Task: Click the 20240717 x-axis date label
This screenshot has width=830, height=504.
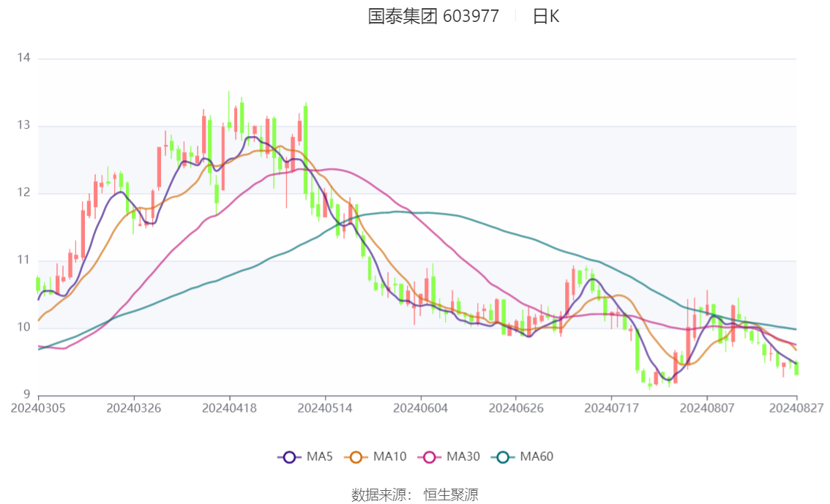Action: [x=611, y=408]
